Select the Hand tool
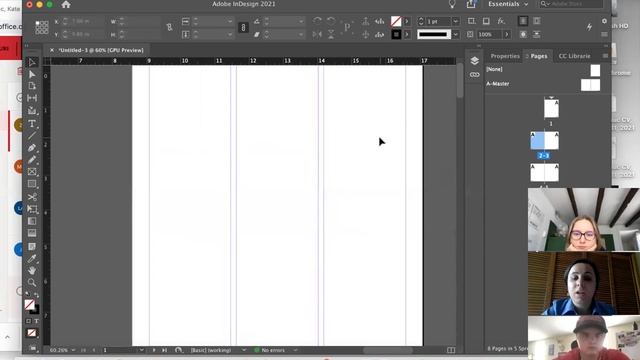 tap(32, 270)
